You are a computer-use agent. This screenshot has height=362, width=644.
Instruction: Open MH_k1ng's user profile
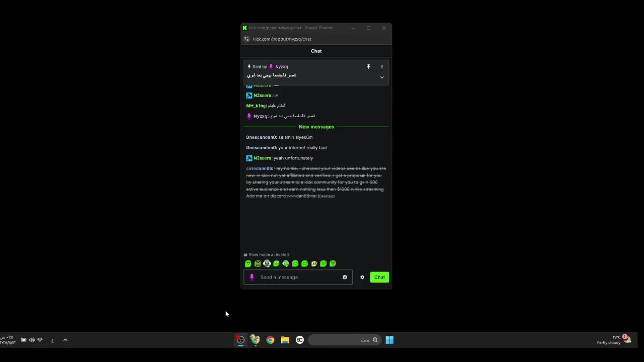point(256,106)
